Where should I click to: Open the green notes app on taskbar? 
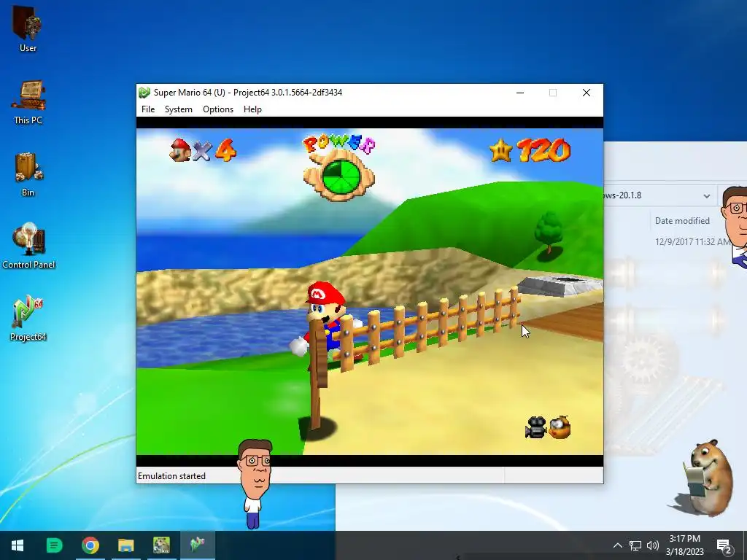point(54,545)
